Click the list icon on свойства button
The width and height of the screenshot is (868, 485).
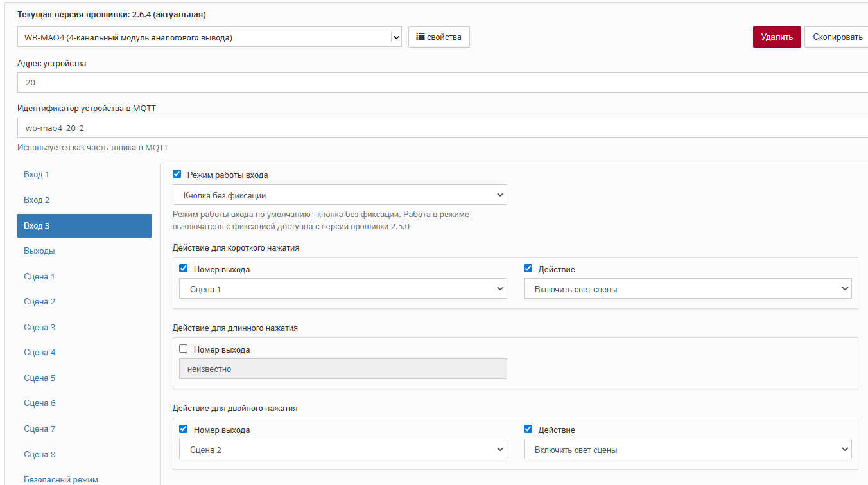pyautogui.click(x=421, y=37)
